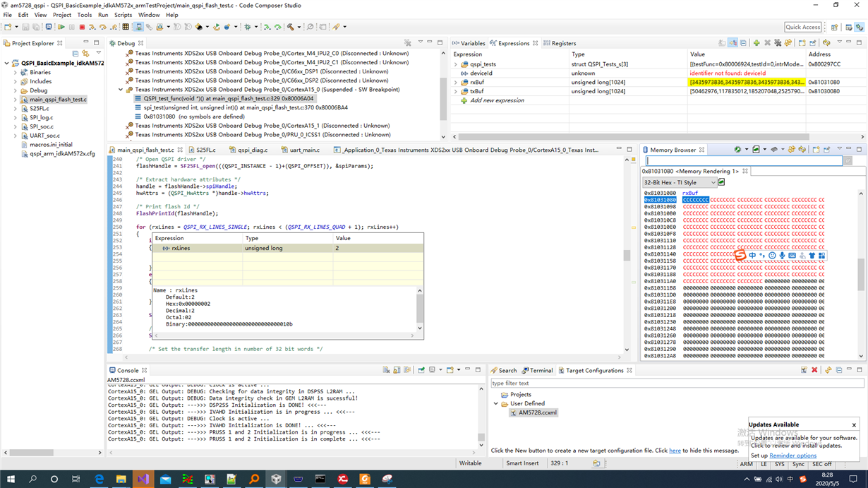Click the Memory Browser address input field
Screen dimensions: 868x488
[743, 161]
